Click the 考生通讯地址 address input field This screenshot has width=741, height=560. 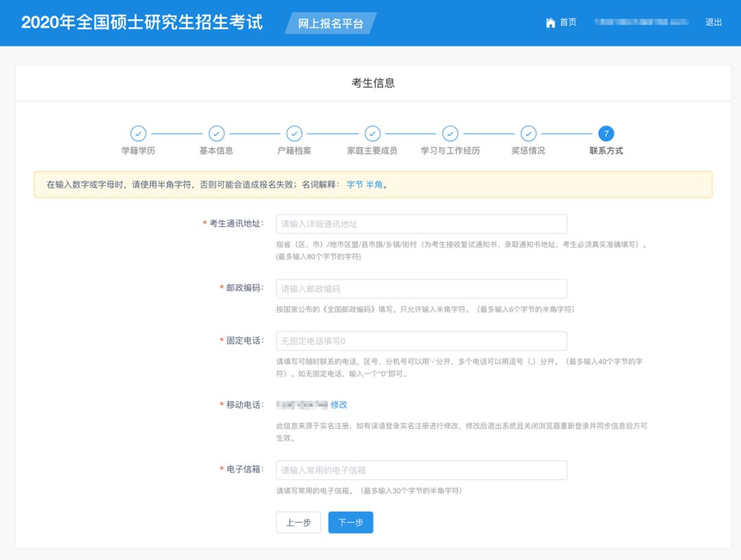tap(421, 224)
